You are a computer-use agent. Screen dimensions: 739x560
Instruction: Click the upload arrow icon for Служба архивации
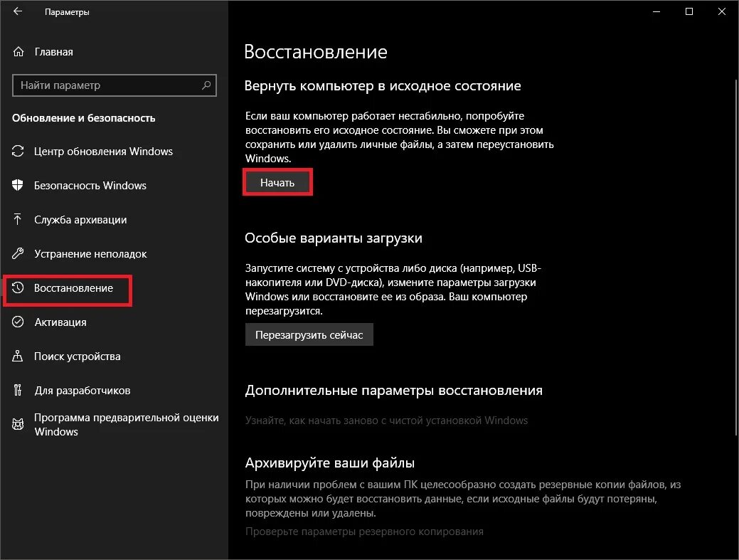pyautogui.click(x=18, y=219)
